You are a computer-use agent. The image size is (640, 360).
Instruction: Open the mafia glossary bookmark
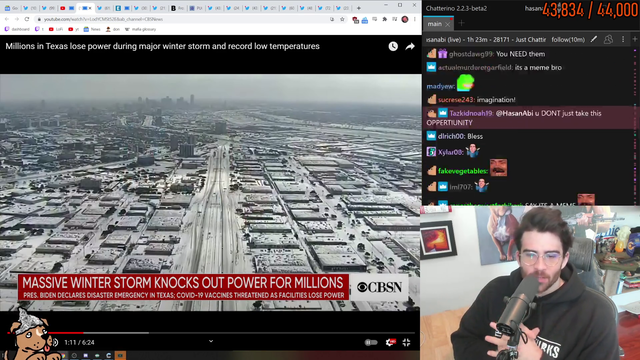tap(140, 29)
